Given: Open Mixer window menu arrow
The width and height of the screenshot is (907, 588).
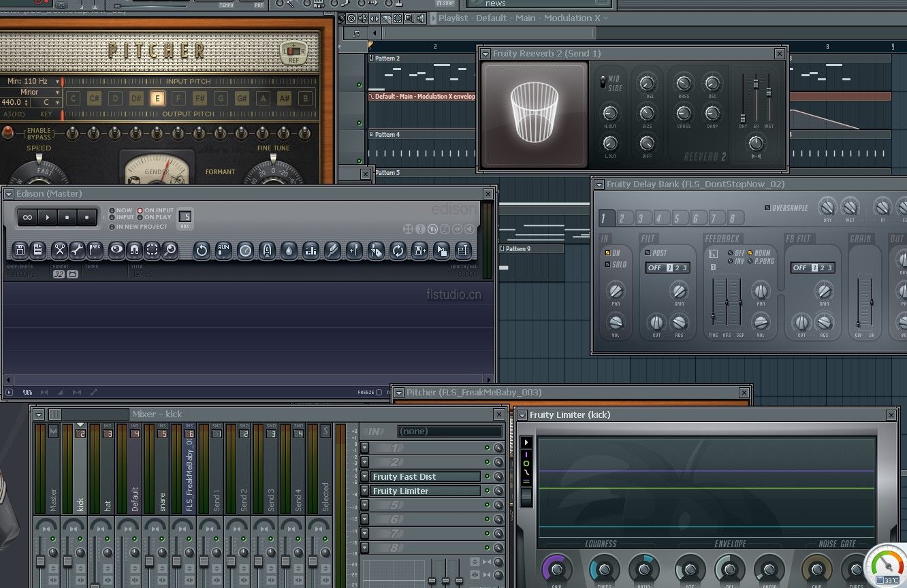Looking at the screenshot, I should [x=39, y=414].
